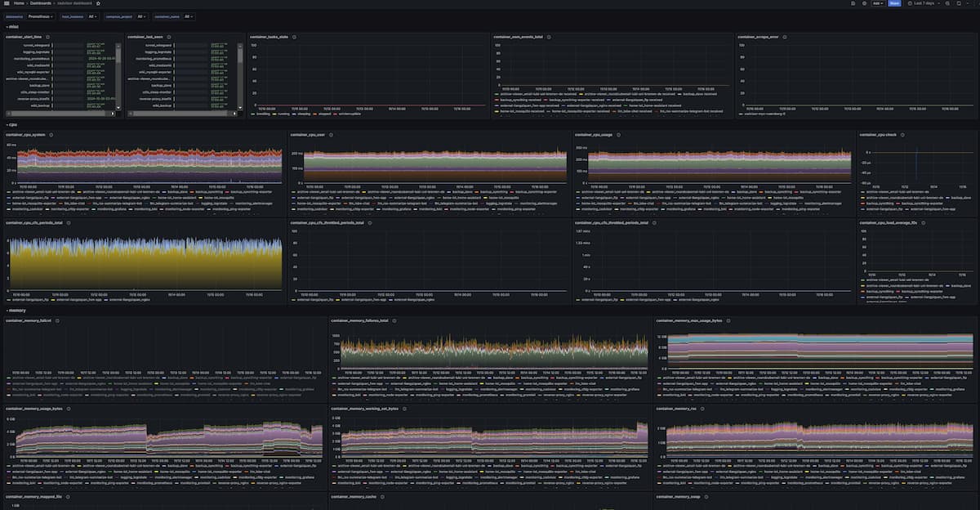The width and height of the screenshot is (980, 510).
Task: Click the info icon on container_start_time panel
Action: click(47, 36)
